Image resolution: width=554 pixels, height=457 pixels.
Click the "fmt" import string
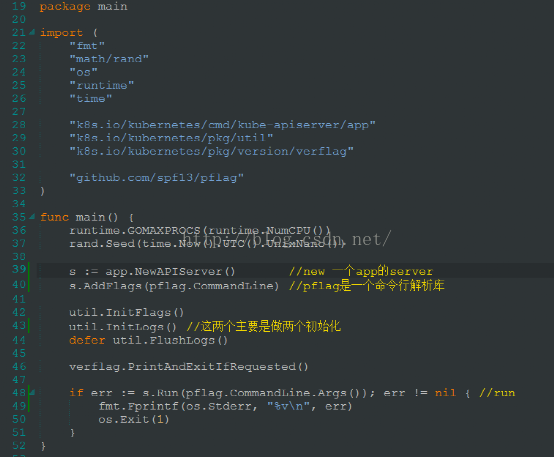pyautogui.click(x=87, y=46)
